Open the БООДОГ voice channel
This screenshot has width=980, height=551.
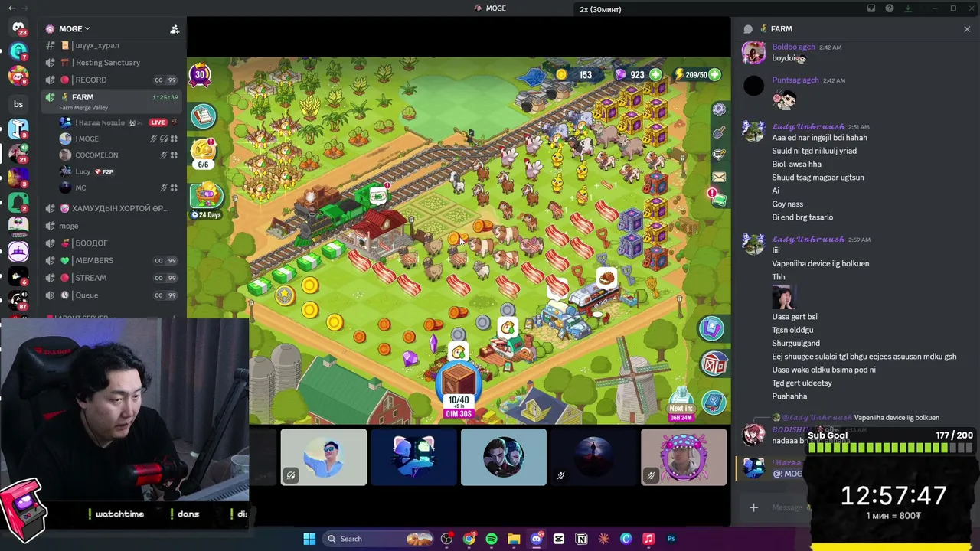[113, 243]
